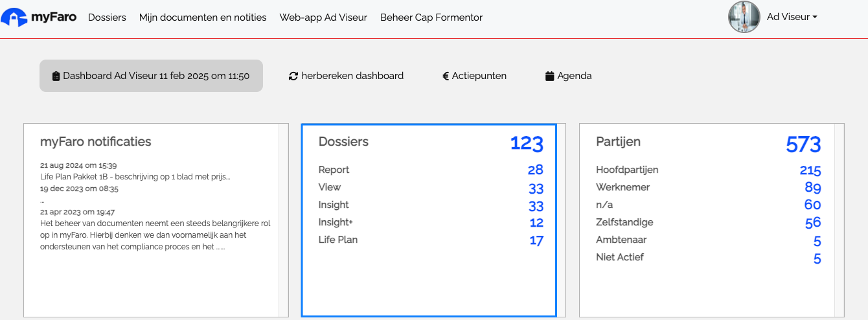The height and width of the screenshot is (320, 868).
Task: Click the calendar icon beside Agenda
Action: click(x=550, y=76)
